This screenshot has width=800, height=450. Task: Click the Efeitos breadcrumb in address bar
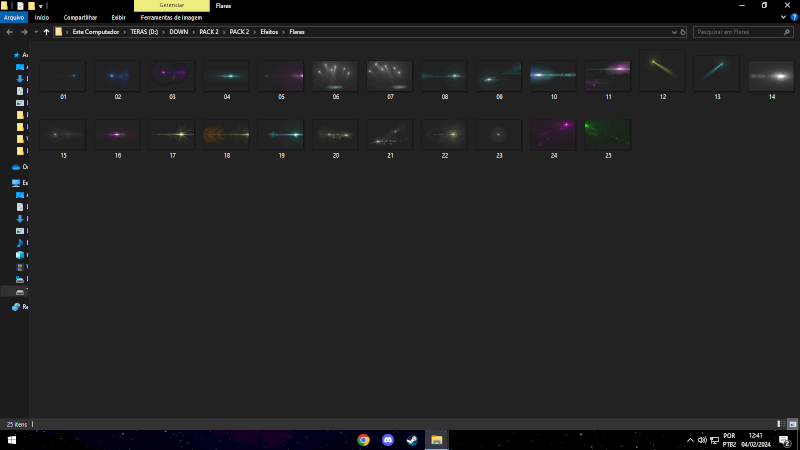pyautogui.click(x=269, y=32)
